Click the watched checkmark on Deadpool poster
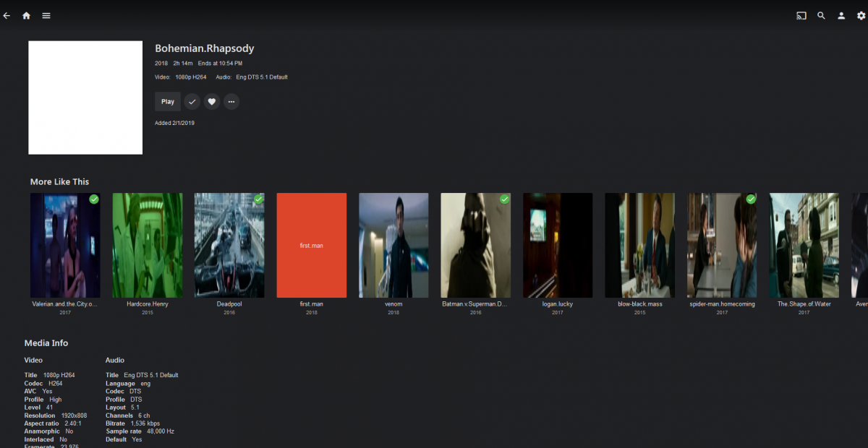The width and height of the screenshot is (868, 448). (258, 199)
